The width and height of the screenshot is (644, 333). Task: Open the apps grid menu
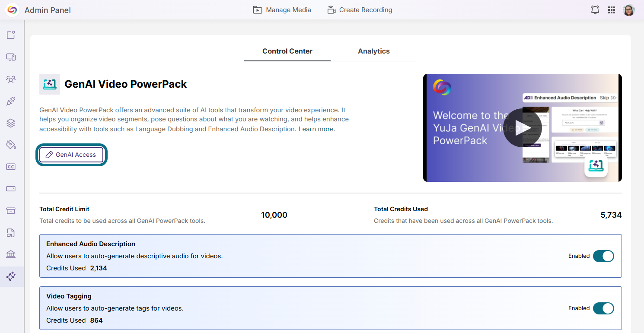612,10
